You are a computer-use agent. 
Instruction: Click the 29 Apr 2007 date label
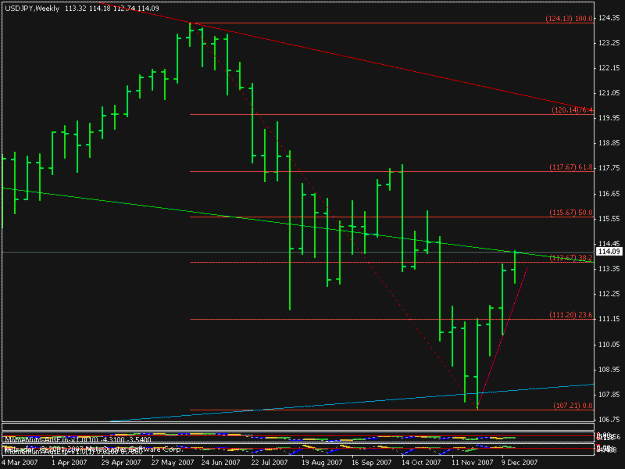121,463
